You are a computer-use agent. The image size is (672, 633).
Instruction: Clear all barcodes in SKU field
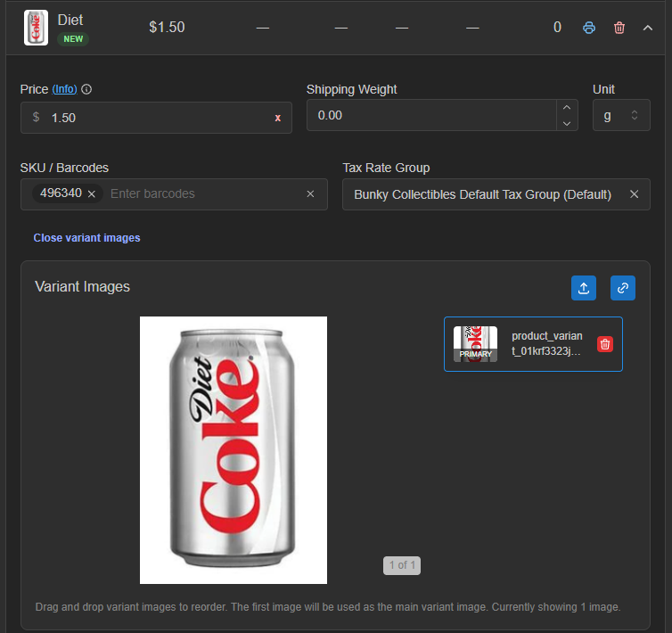[x=310, y=193]
